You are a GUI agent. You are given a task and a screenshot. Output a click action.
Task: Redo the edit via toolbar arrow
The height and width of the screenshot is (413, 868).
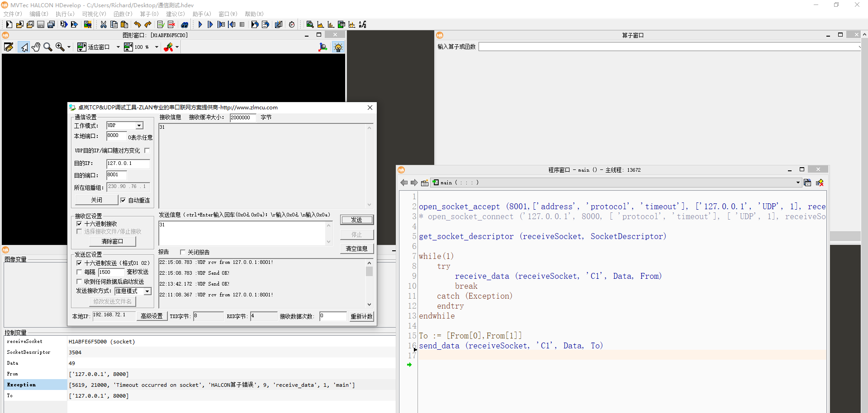click(x=148, y=24)
